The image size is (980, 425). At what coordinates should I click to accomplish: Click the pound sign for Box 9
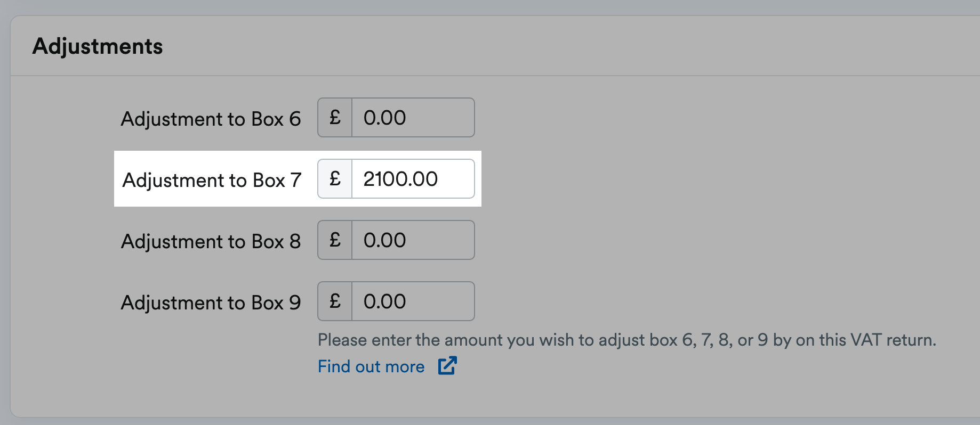pos(335,301)
